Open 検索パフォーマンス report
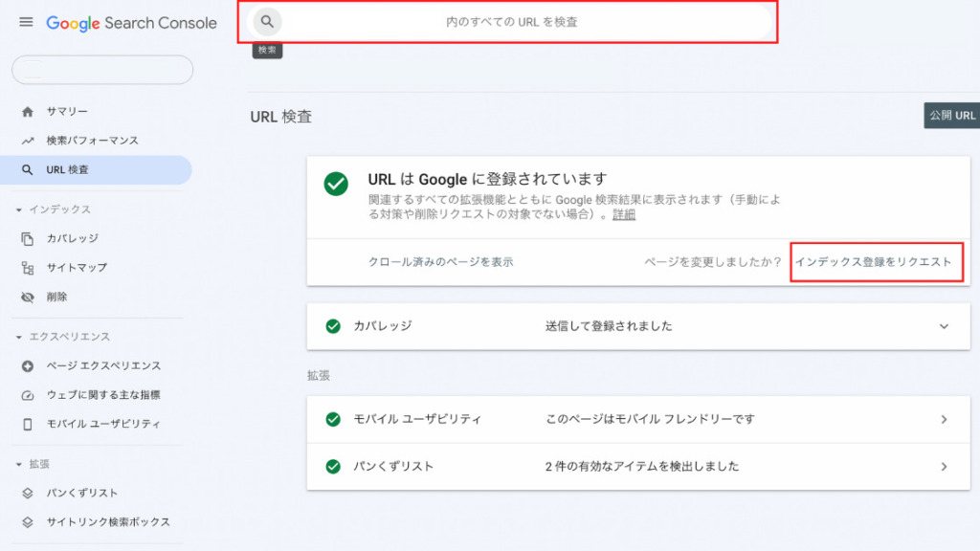Image resolution: width=980 pixels, height=551 pixels. click(93, 141)
